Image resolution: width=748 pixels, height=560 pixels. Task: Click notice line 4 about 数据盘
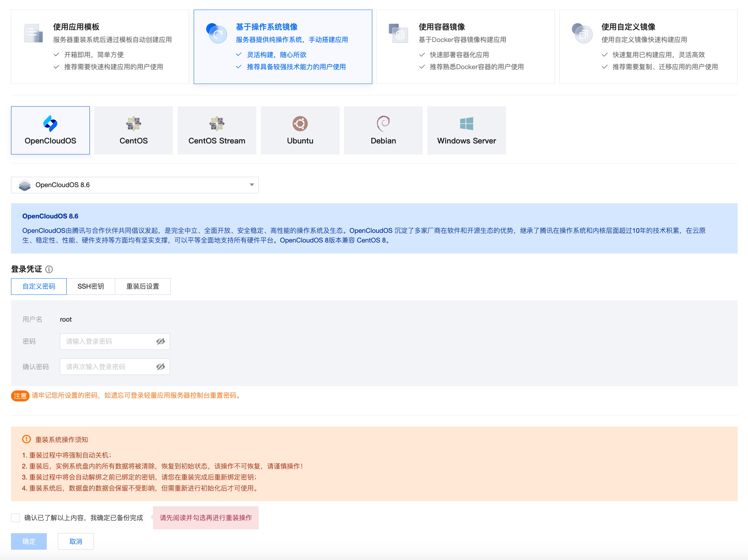pos(140,488)
